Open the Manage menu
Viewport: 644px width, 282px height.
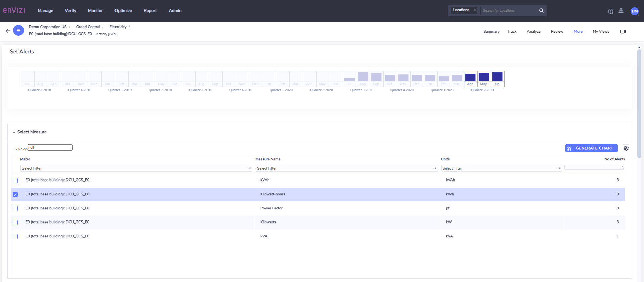click(x=45, y=11)
